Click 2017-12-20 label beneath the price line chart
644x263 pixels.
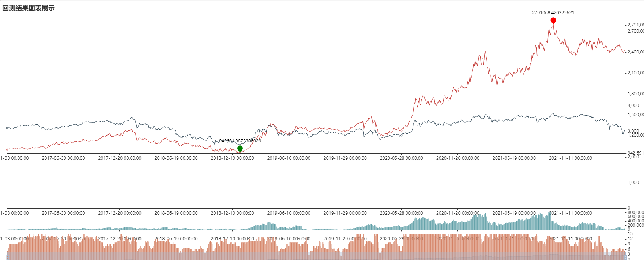pyautogui.click(x=120, y=158)
